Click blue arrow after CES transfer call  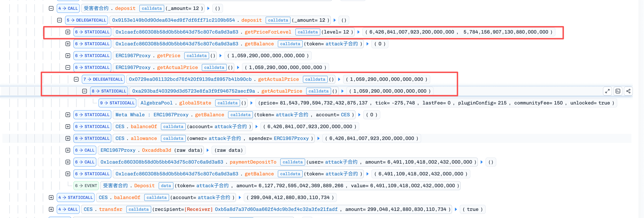point(456,209)
